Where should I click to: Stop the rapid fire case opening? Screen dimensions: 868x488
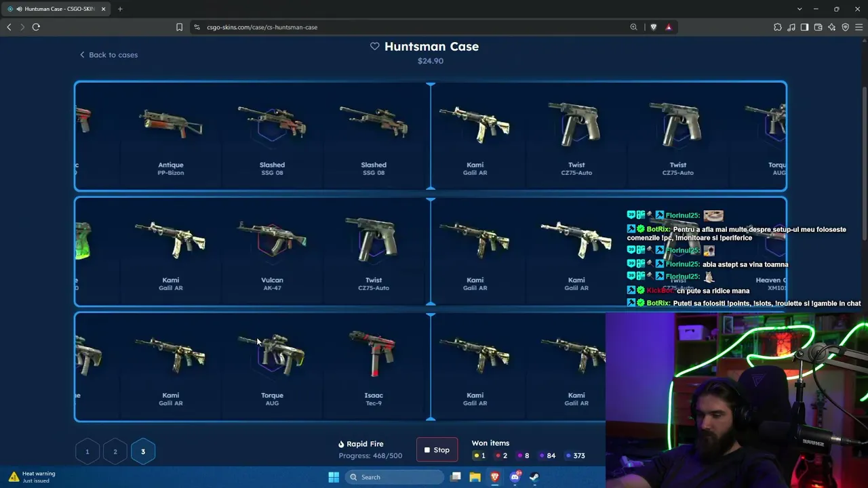coord(437,450)
